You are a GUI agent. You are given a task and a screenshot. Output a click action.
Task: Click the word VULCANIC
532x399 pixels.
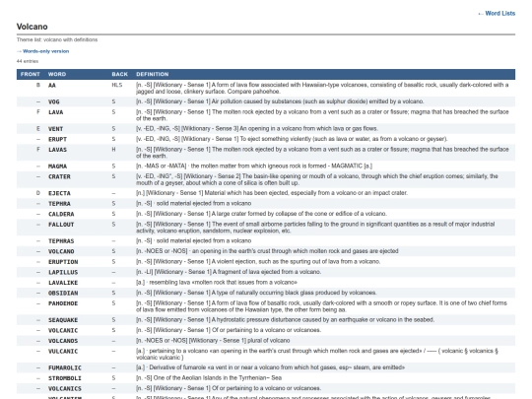tap(63, 352)
